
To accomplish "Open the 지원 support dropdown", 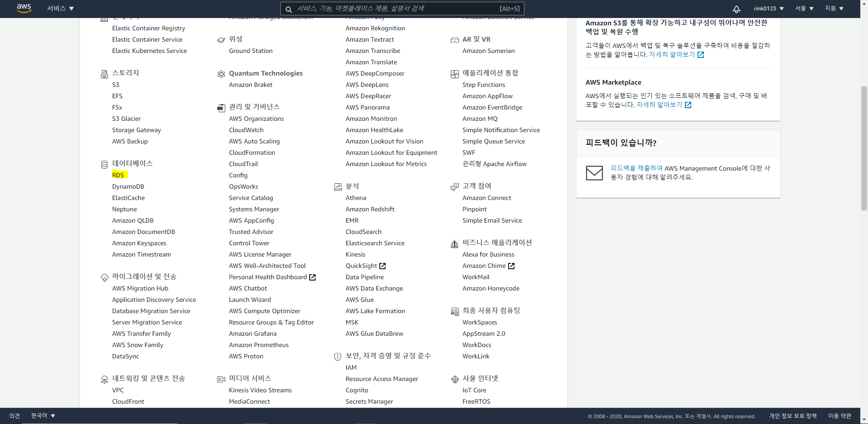I will [x=835, y=9].
